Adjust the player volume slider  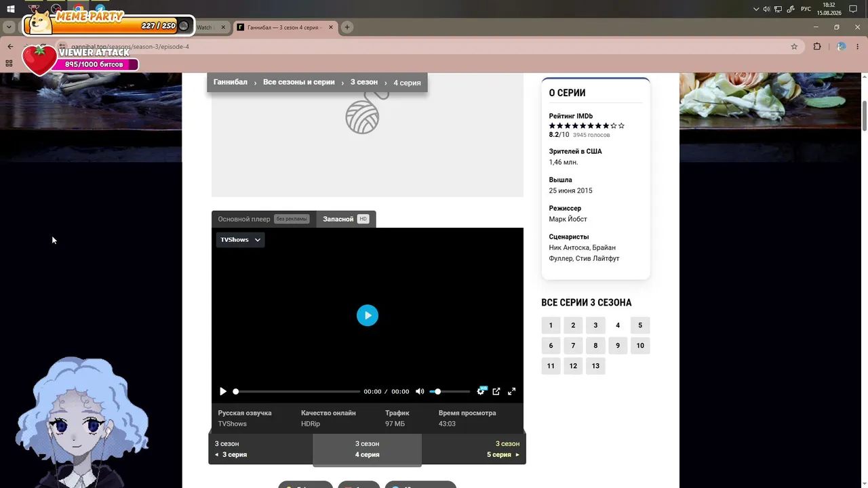pos(450,391)
